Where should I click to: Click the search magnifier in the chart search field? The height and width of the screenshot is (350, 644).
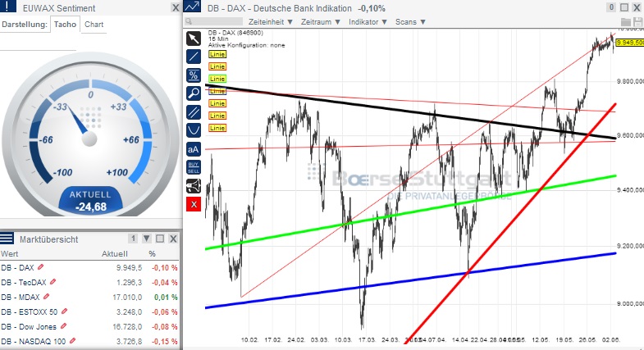point(189,21)
